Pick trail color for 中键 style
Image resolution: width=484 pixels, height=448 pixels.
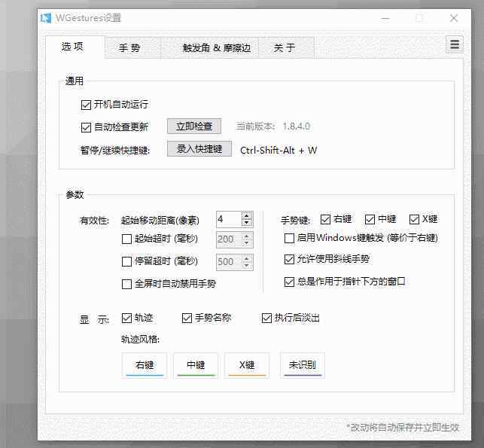point(196,366)
